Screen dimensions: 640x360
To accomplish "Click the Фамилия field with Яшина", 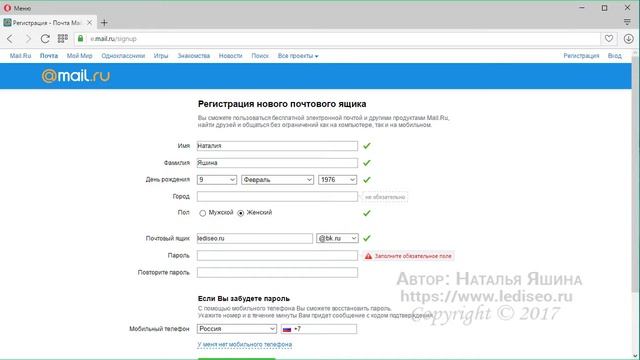I will [277, 163].
